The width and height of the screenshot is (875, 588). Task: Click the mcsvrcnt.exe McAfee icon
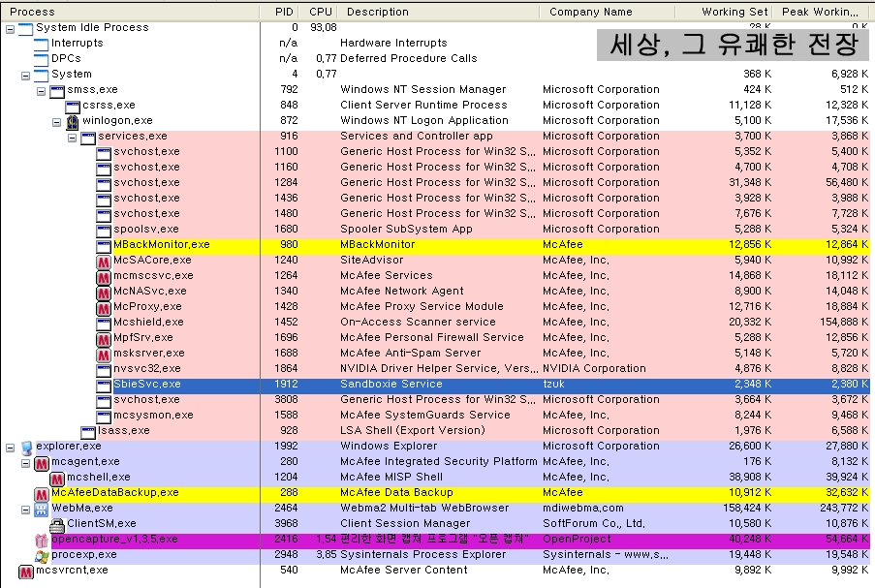coord(25,572)
